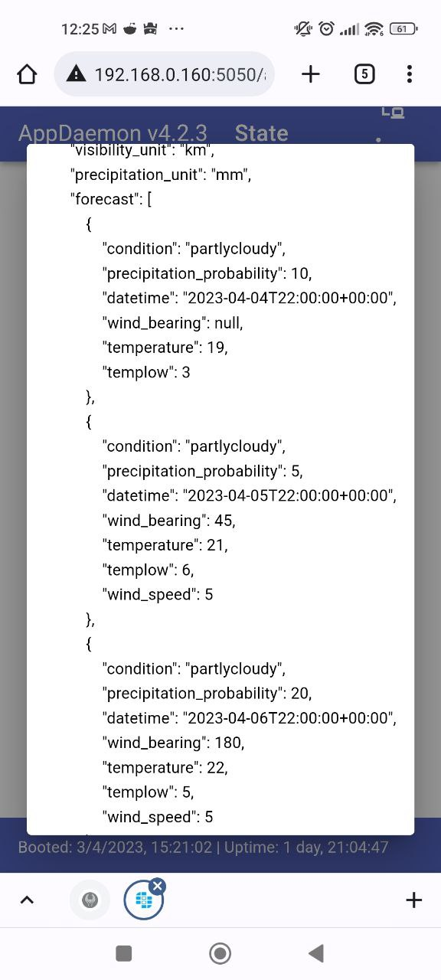The width and height of the screenshot is (441, 980).
Task: Open a new tab with the plus icon
Action: 310,73
